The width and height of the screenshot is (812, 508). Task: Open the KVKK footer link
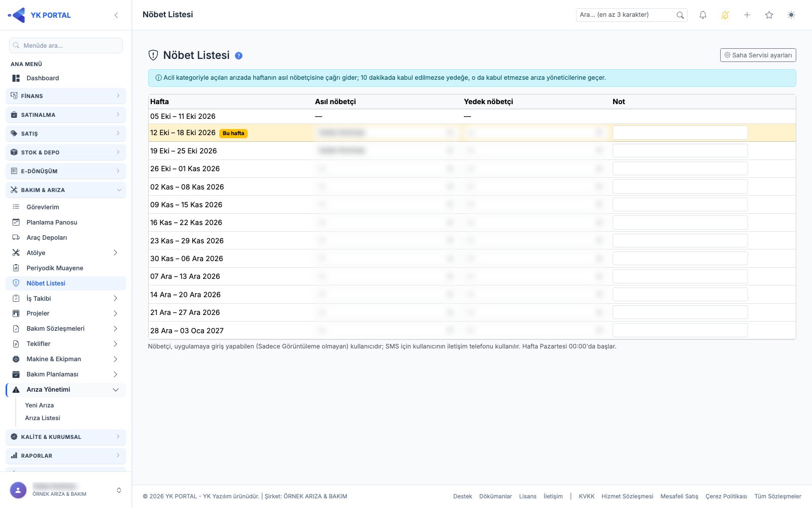click(x=587, y=496)
